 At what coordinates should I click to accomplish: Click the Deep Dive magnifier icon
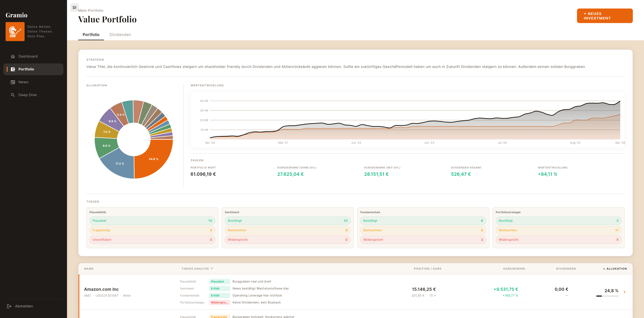(x=13, y=95)
